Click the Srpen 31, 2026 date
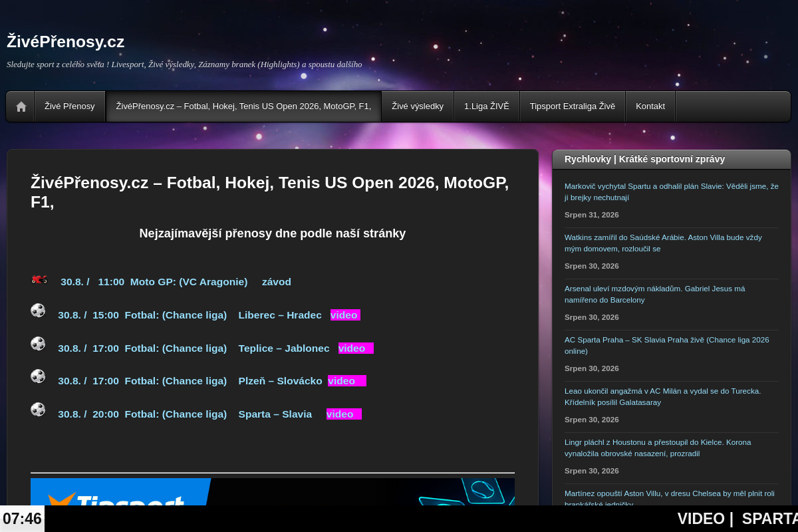Viewport: 798px width, 532px height. click(x=592, y=215)
